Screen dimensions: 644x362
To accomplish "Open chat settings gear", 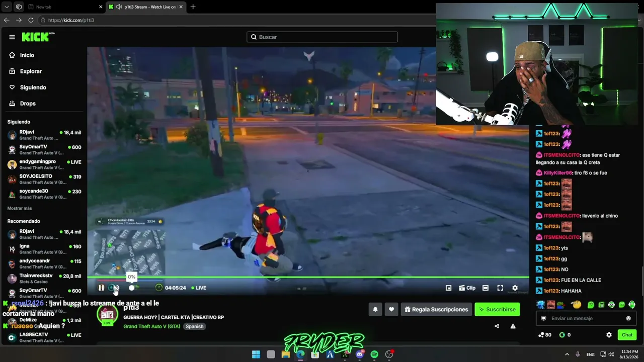I will (x=609, y=335).
